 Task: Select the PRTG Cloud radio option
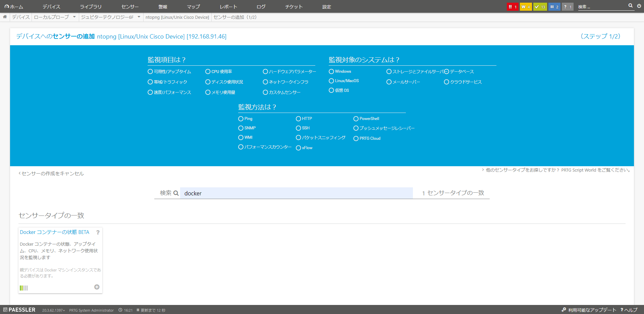click(356, 138)
